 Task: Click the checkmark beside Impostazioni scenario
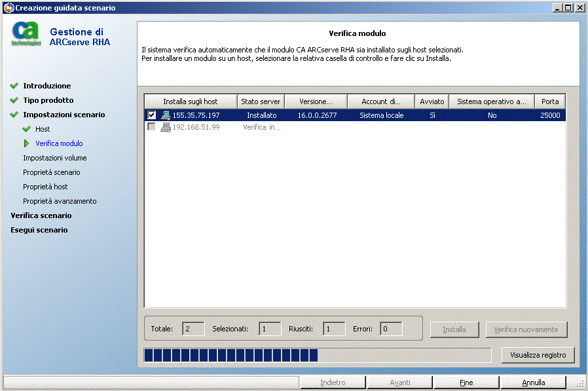click(14, 115)
